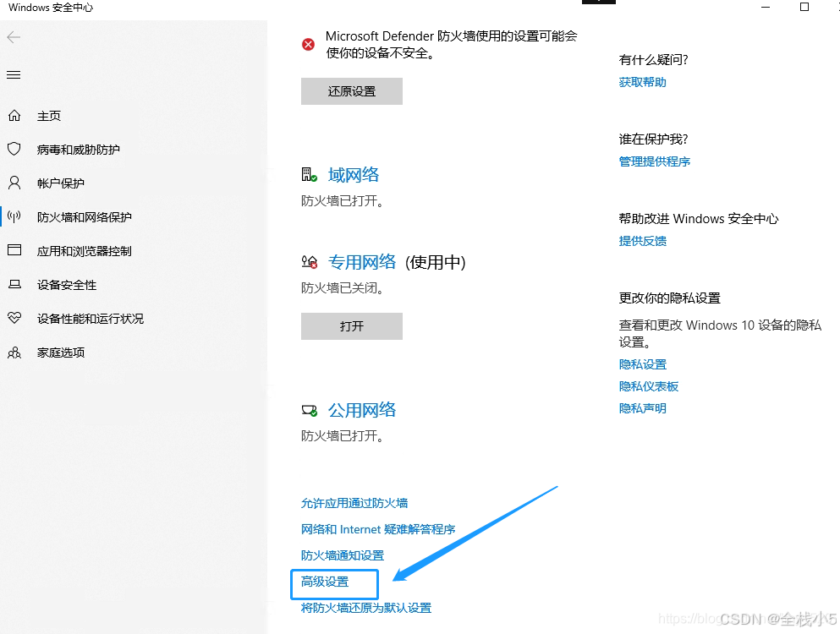The width and height of the screenshot is (840, 634).
Task: Click the 设备安全性 device icon
Action: 14,285
